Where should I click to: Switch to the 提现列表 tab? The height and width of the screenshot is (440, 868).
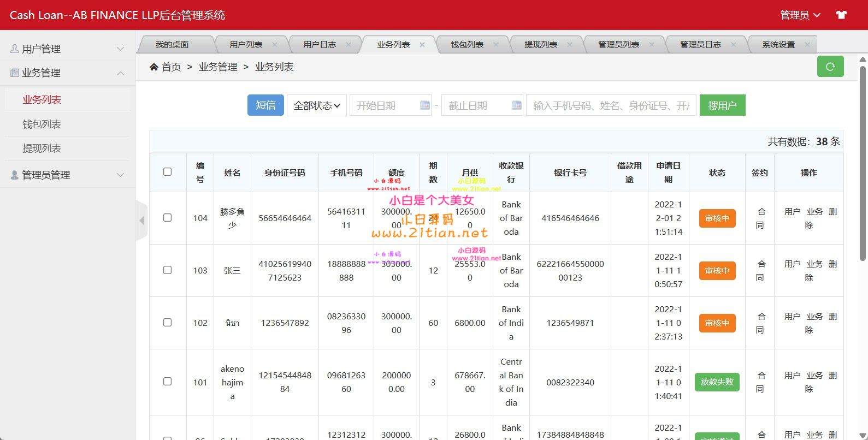(541, 45)
